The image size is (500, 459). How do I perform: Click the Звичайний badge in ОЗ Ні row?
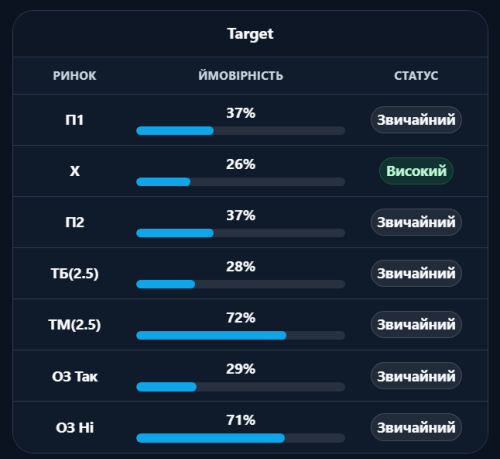[x=416, y=427]
